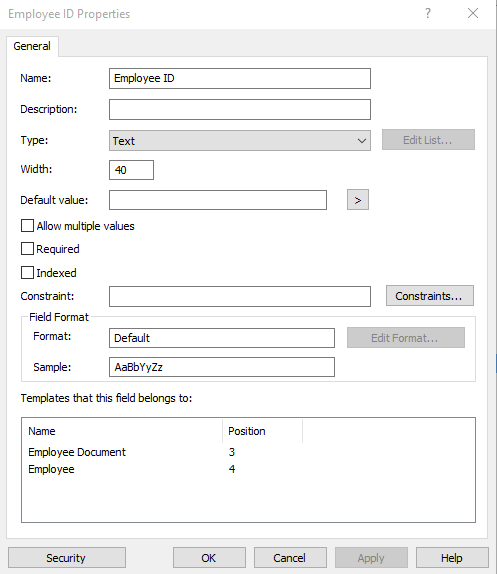Check the Required checkbox

[x=27, y=249]
